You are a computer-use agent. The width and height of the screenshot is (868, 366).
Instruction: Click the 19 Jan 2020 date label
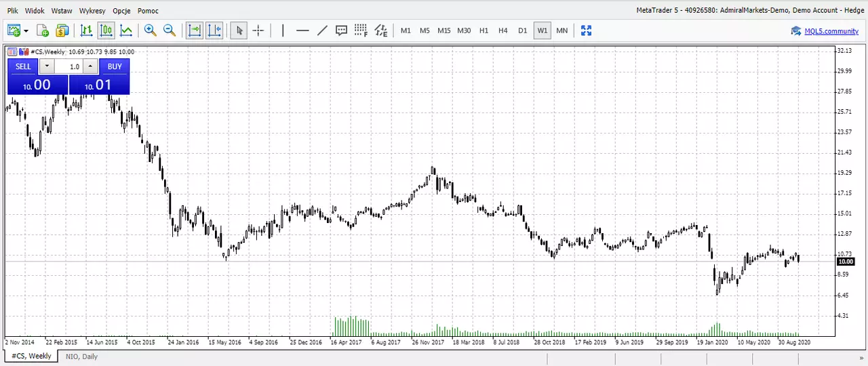(711, 342)
